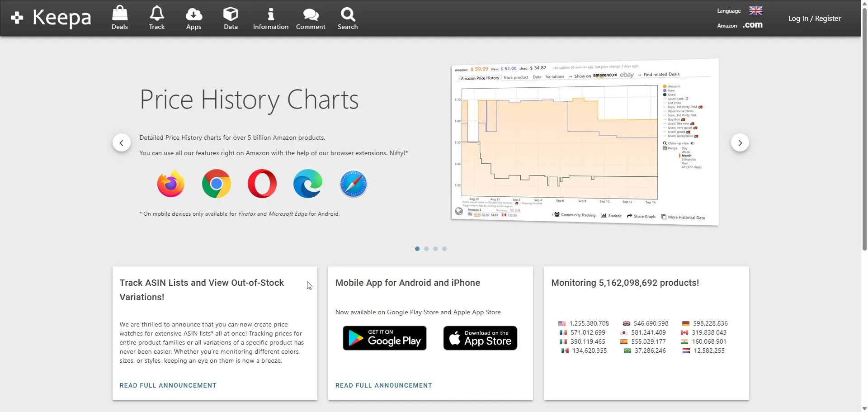
Task: Open the Deals section via its tag icon
Action: tap(119, 14)
